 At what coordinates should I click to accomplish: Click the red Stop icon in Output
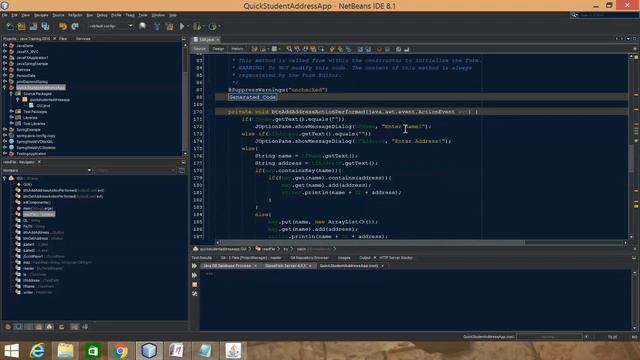pyautogui.click(x=194, y=284)
